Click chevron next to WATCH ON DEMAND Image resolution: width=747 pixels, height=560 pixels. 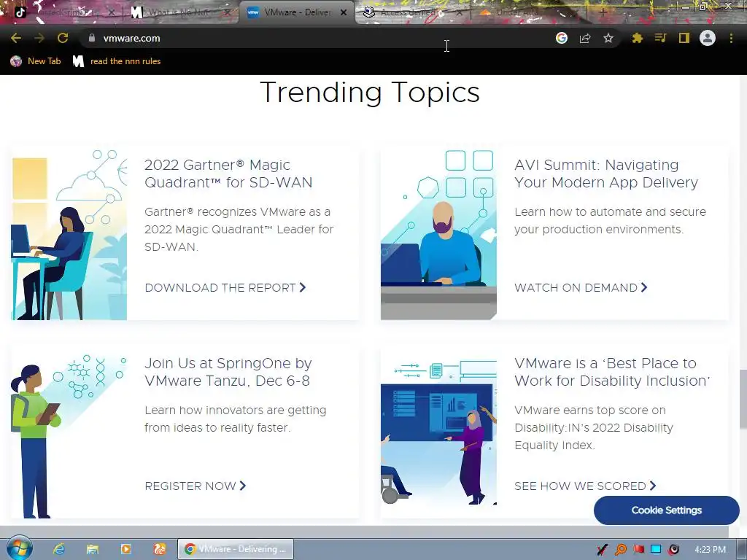644,287
